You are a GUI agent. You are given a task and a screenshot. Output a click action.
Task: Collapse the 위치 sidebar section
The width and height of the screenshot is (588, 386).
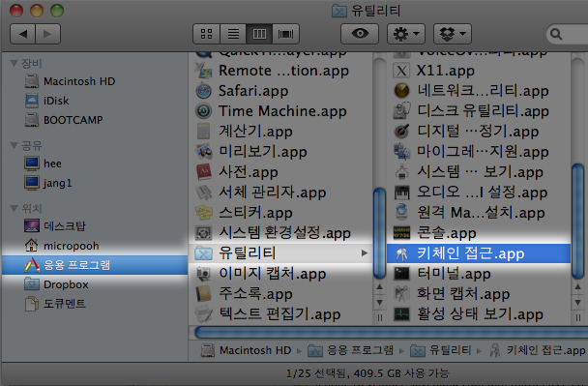(x=15, y=208)
